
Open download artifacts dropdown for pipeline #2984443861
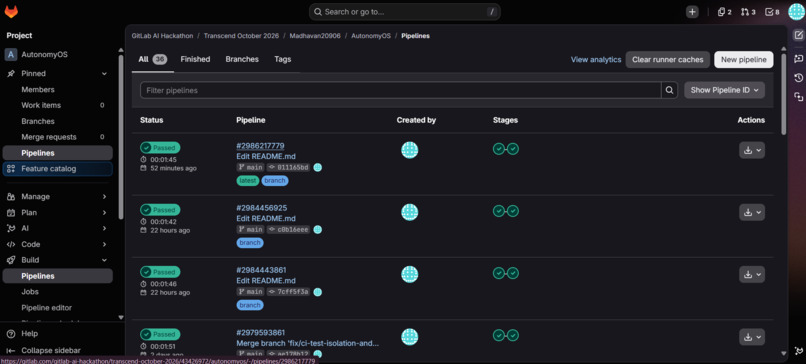click(752, 275)
